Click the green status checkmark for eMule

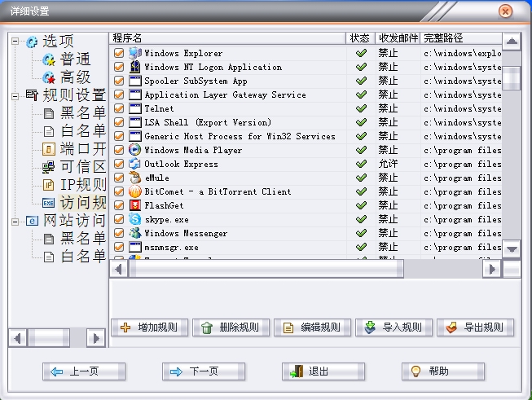coord(361,178)
